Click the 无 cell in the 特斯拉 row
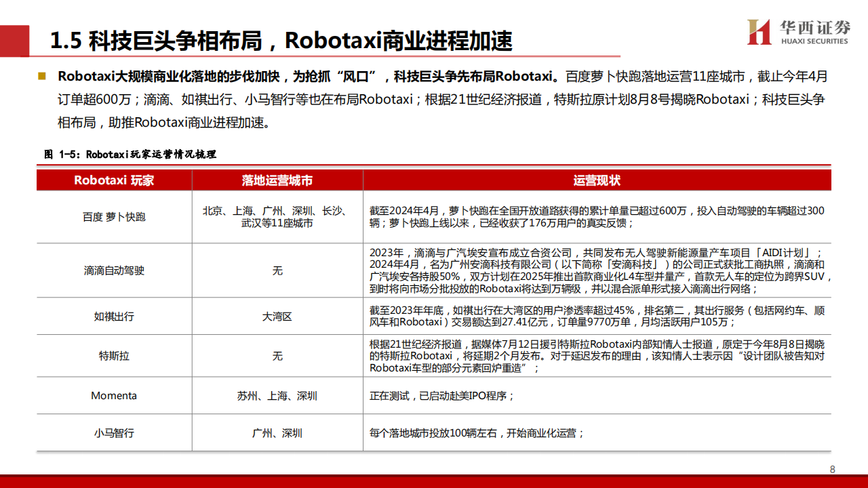The width and height of the screenshot is (868, 488). pos(277,356)
